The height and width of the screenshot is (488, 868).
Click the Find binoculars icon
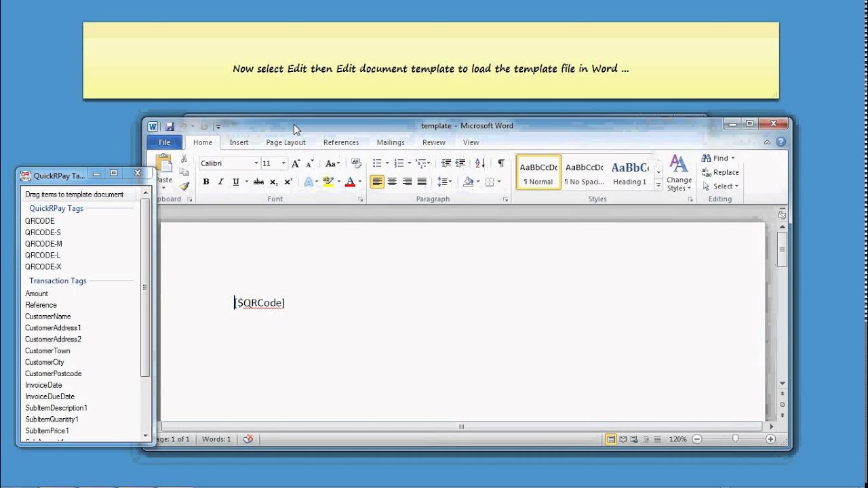click(x=706, y=158)
